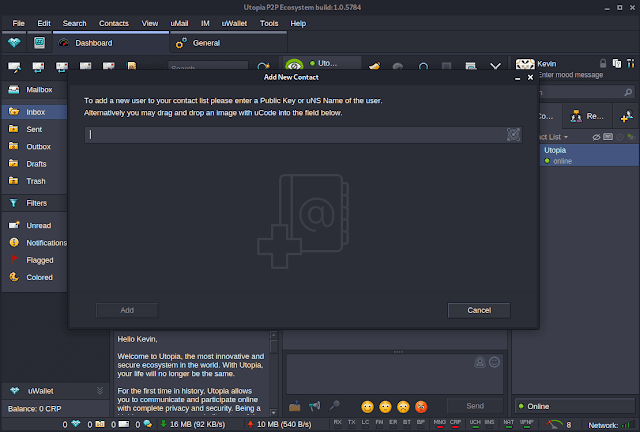Open the Trash folder in the Mailbox
This screenshot has width=640, height=432.
coord(35,181)
